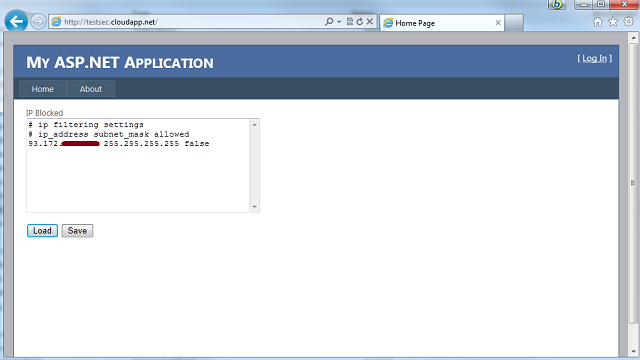Viewport: 640px width, 360px height.
Task: Toggle the compatibility view icon
Action: 350,22
